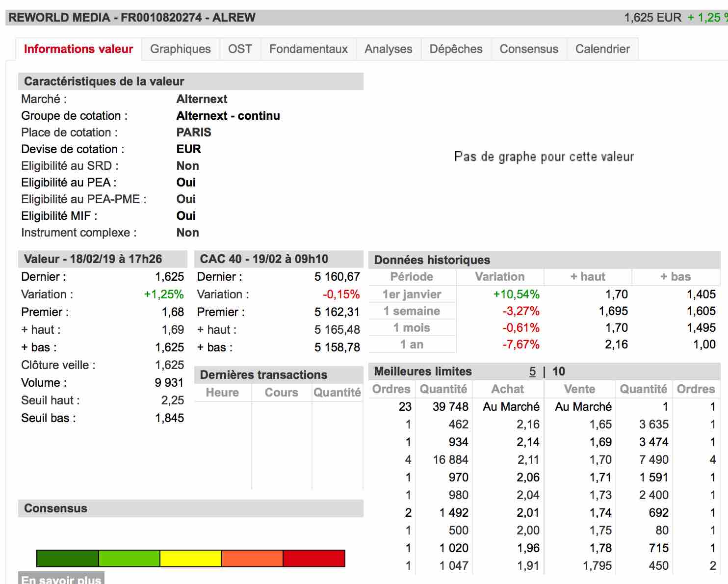Screen dimensions: 728x584
Task: Select light green consensus segment
Action: 130,558
